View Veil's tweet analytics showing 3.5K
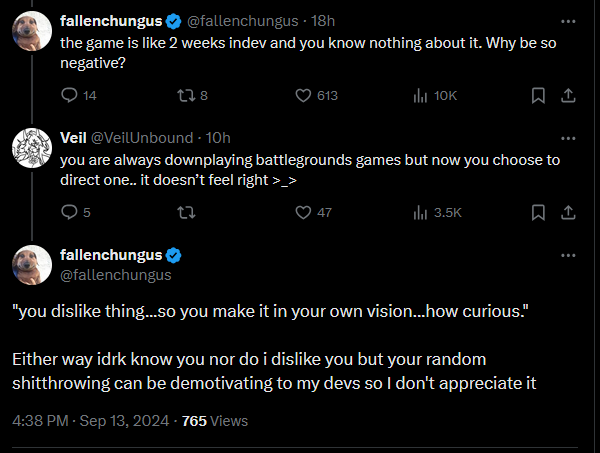The image size is (600, 453). [x=421, y=212]
